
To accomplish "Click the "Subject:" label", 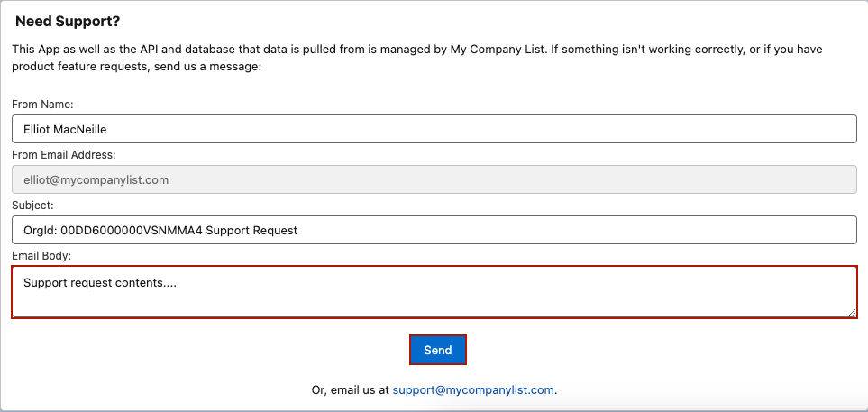I will (x=32, y=205).
